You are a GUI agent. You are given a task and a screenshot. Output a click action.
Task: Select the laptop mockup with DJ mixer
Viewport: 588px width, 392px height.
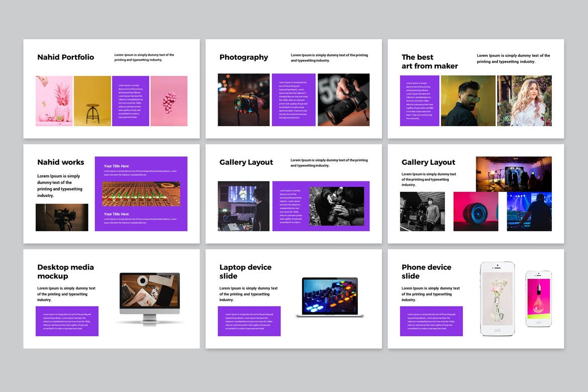[330, 297]
